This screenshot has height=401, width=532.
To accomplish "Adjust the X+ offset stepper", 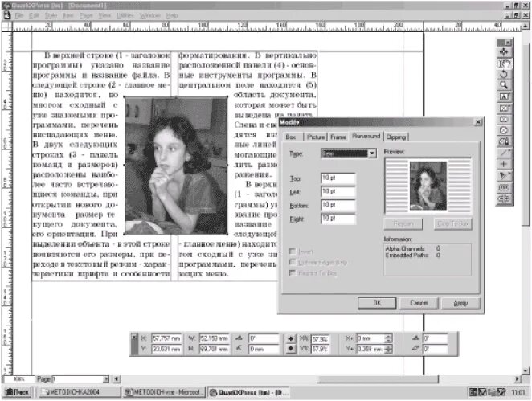I will point(388,338).
